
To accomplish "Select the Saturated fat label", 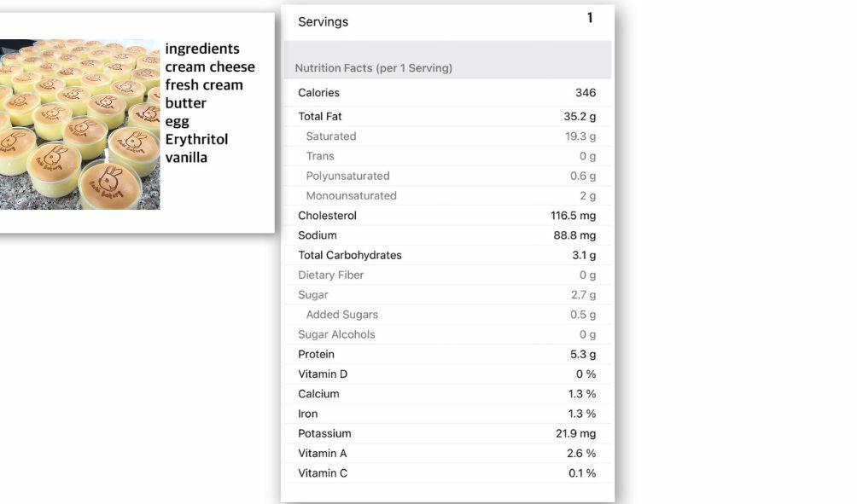I will click(331, 136).
